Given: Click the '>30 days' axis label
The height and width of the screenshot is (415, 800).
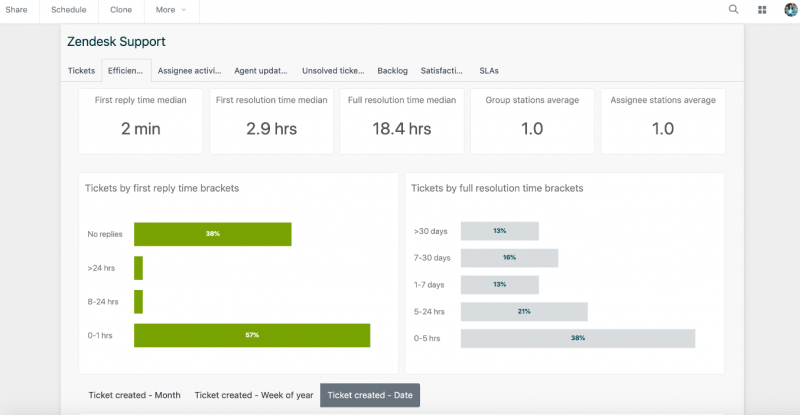Looking at the screenshot, I should point(431,231).
